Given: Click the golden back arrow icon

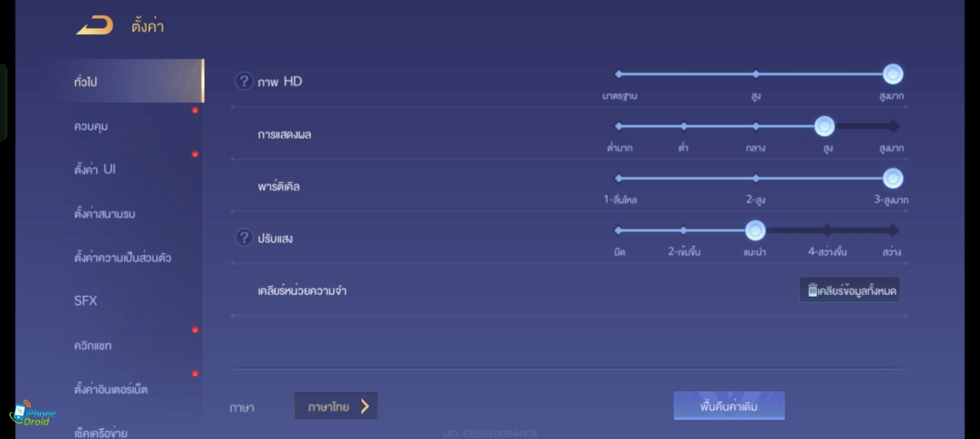Looking at the screenshot, I should click(95, 26).
